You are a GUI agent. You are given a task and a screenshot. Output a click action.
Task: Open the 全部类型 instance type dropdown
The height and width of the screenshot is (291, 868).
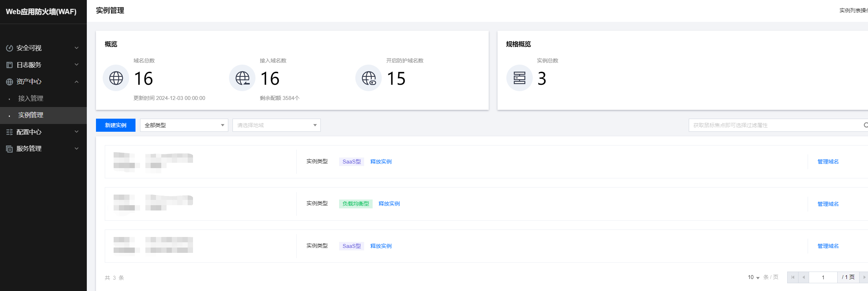point(184,125)
